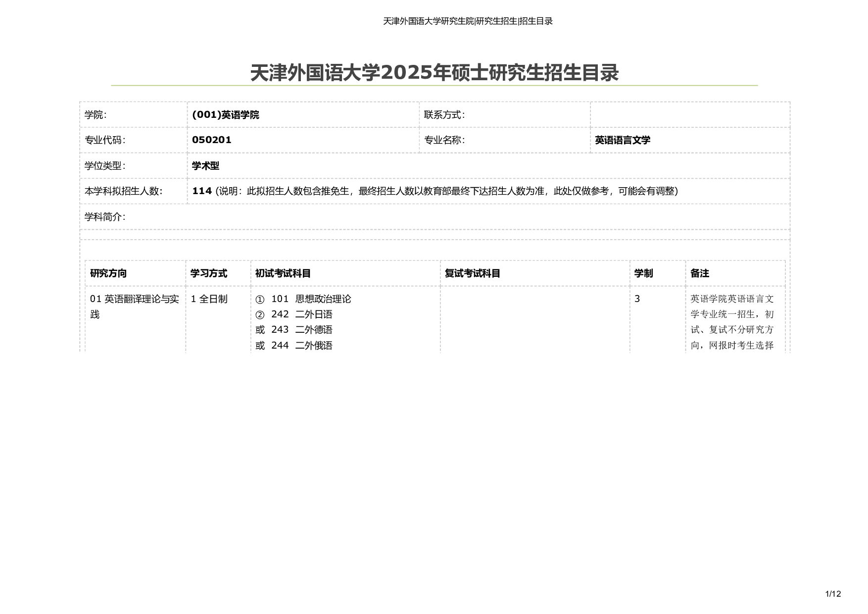Click the page number 1/12
Image resolution: width=868 pixels, height=614 pixels.
[x=833, y=594]
